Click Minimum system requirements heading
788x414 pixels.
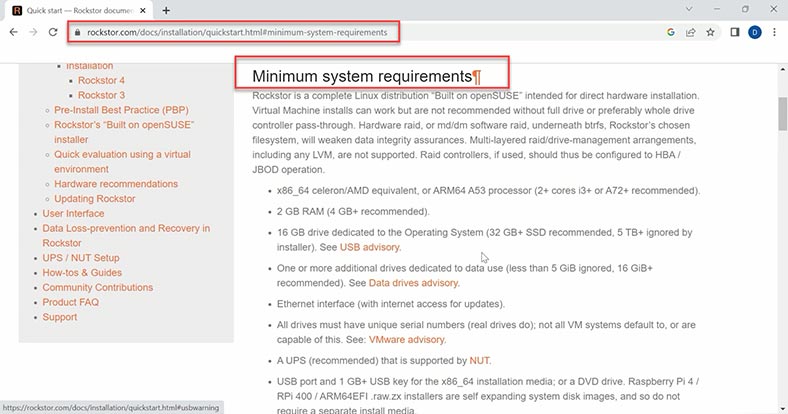pos(362,76)
